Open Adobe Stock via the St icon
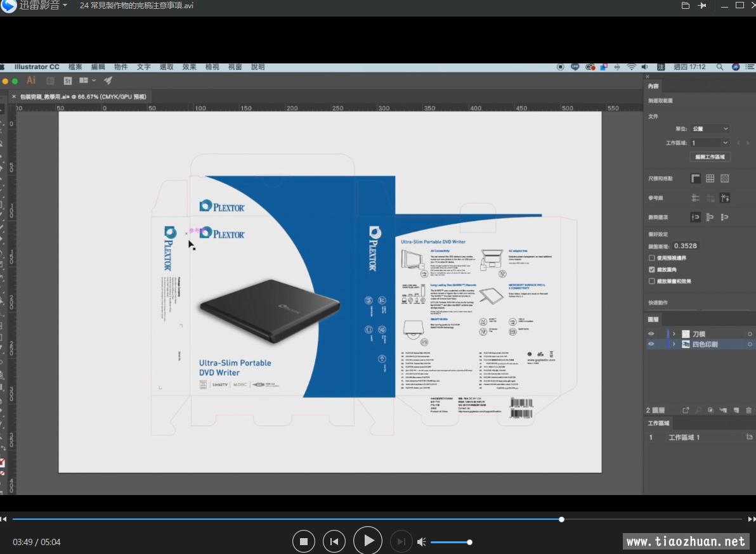This screenshot has width=756, height=554. click(67, 81)
